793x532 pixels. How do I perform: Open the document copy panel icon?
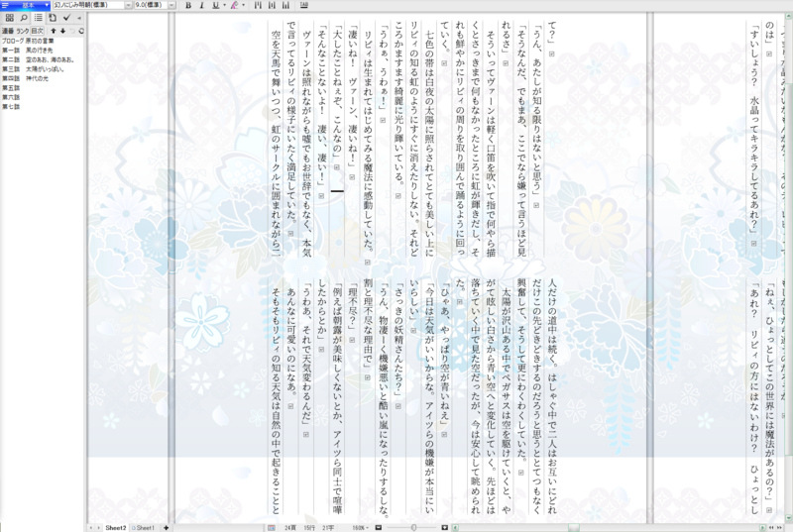point(53,18)
